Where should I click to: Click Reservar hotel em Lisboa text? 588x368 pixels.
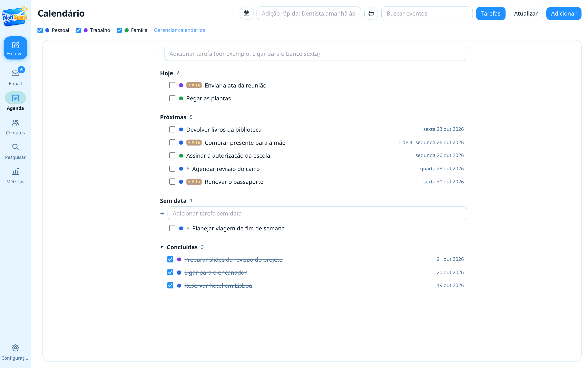coord(218,285)
